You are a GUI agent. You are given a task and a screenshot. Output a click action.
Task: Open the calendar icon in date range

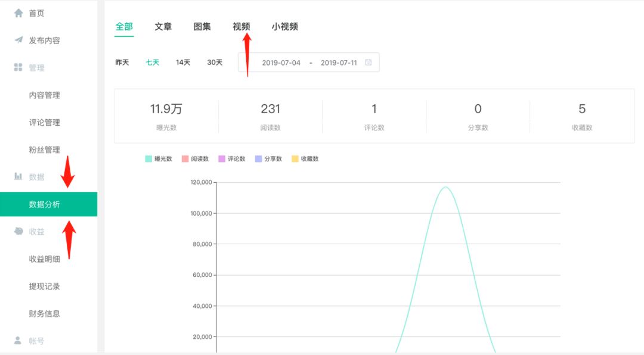pos(369,63)
